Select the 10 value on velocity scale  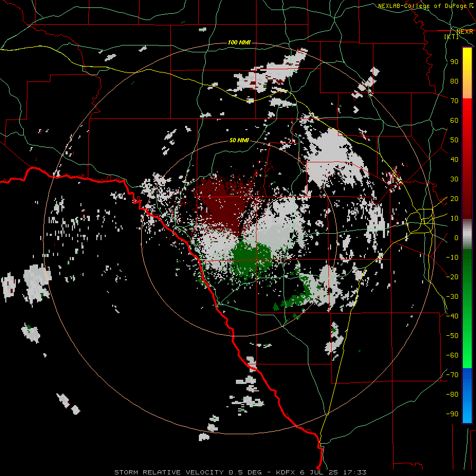coord(454,218)
